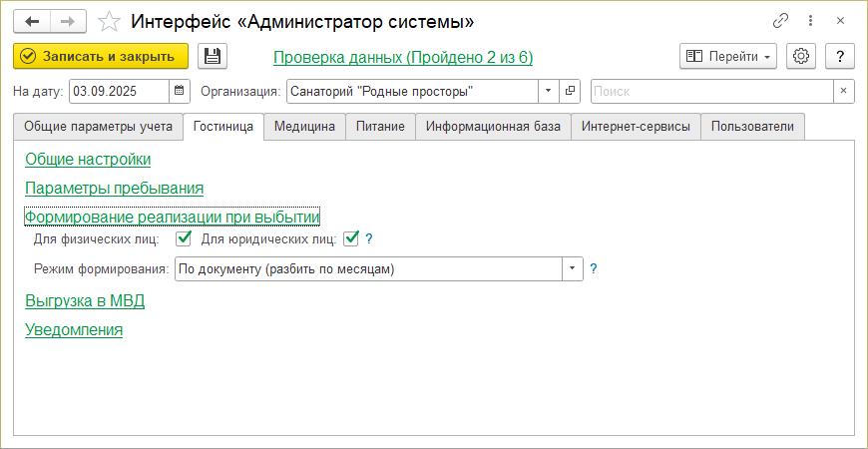The width and height of the screenshot is (868, 449).
Task: Expand the "Организация" dropdown list
Action: pyautogui.click(x=549, y=92)
